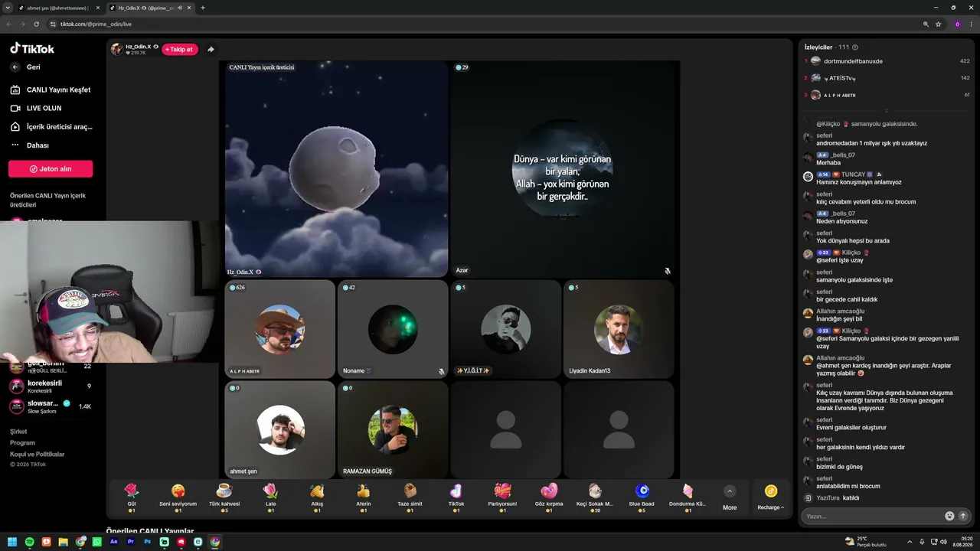Send the Blue Bead gift
The width and height of the screenshot is (980, 551).
(x=642, y=497)
